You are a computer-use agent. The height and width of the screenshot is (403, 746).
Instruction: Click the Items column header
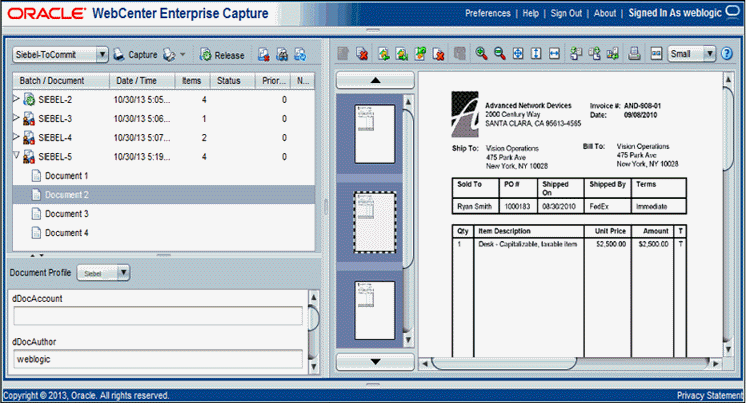click(192, 80)
